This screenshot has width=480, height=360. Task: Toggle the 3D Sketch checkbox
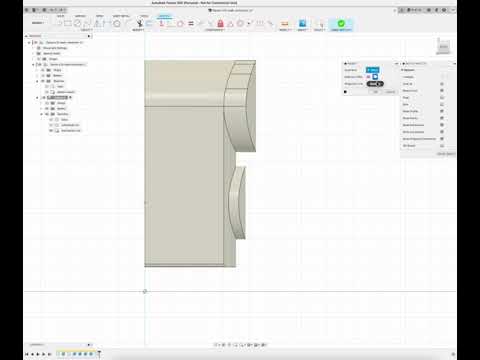coord(442,146)
